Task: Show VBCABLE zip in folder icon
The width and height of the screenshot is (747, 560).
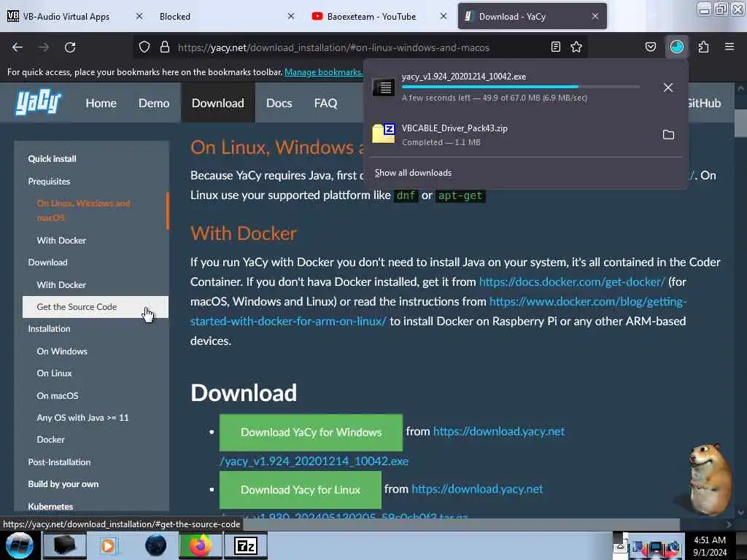Action: pos(668,135)
